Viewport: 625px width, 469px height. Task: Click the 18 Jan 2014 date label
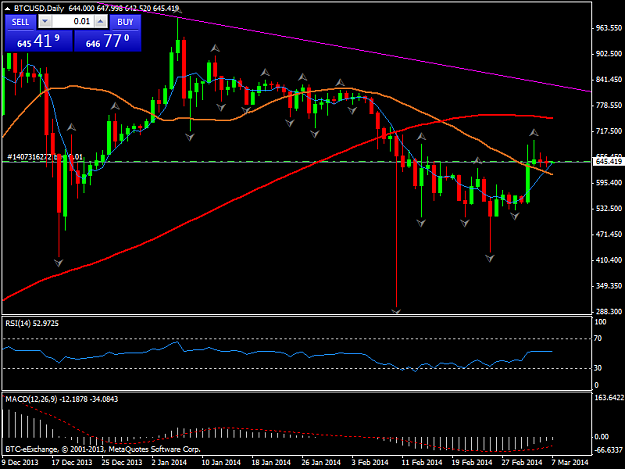(x=271, y=462)
